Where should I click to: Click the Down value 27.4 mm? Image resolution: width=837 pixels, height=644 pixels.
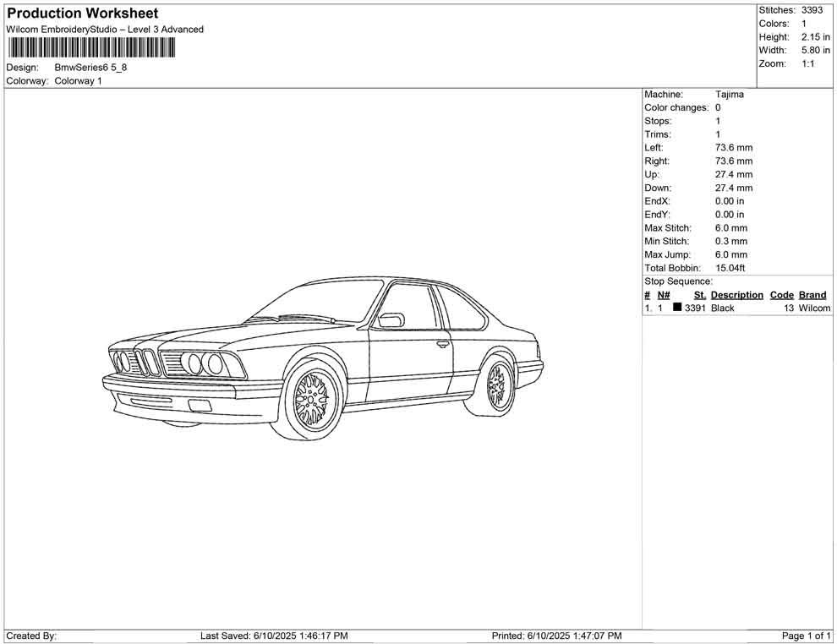click(734, 188)
